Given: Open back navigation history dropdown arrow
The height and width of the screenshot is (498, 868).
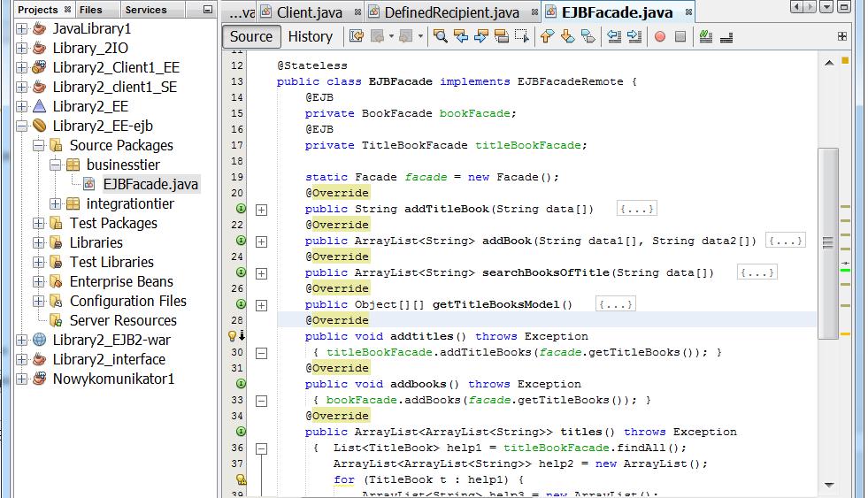Looking at the screenshot, I should 391,36.
